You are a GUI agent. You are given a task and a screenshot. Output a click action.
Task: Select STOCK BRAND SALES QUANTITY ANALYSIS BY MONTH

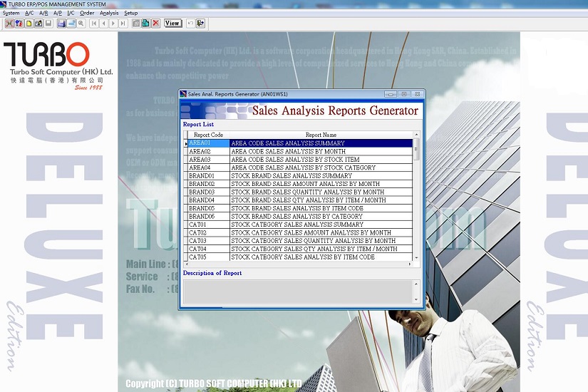(x=321, y=192)
